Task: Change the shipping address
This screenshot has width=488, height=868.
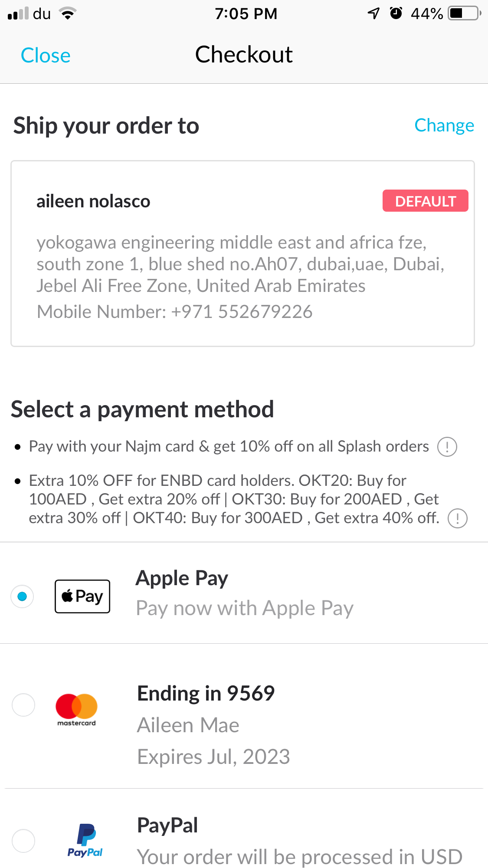Action: 444,125
